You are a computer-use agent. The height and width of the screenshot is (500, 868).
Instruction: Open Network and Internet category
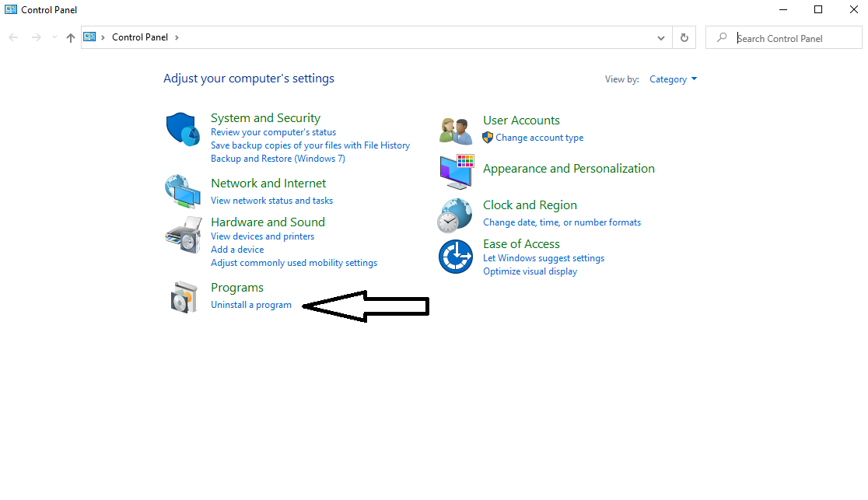[x=268, y=184]
